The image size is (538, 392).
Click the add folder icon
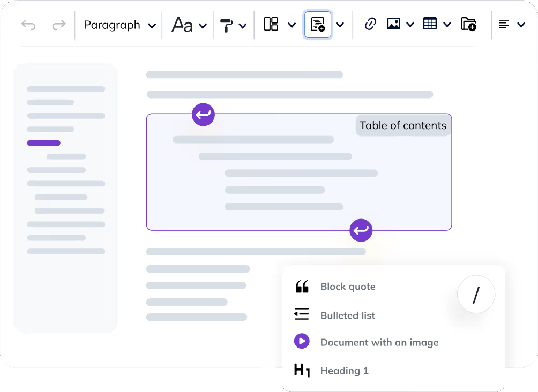[468, 24]
